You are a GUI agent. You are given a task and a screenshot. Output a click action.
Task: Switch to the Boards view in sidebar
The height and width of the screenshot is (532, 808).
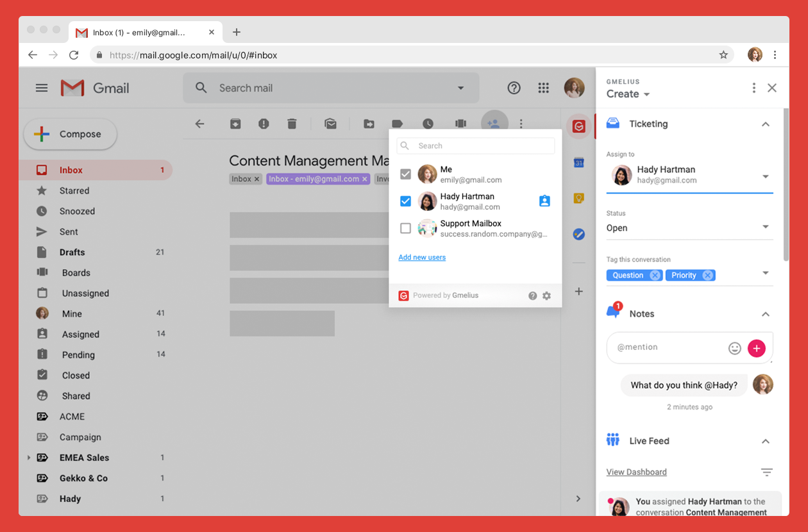pos(75,272)
